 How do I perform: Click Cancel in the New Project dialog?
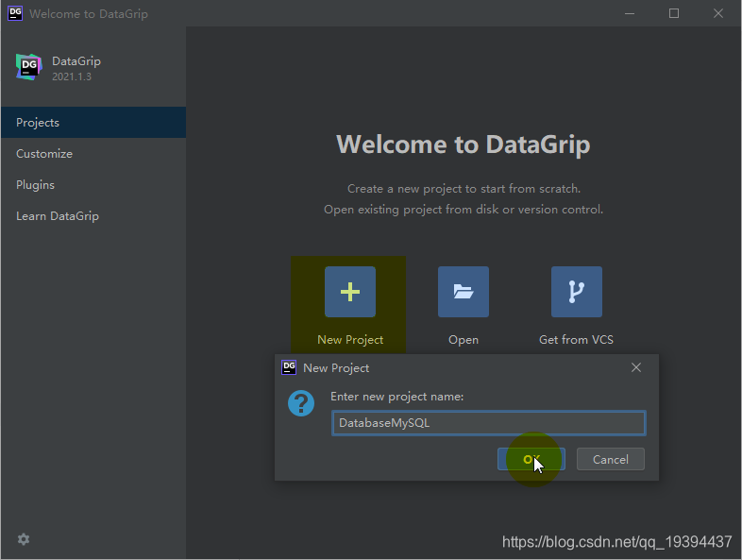611,459
